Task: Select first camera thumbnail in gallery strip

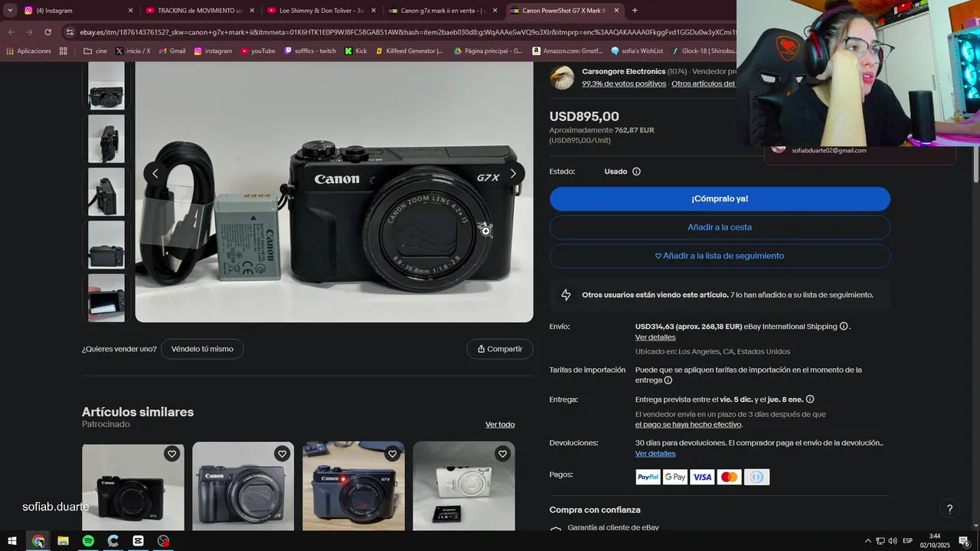Action: point(106,86)
